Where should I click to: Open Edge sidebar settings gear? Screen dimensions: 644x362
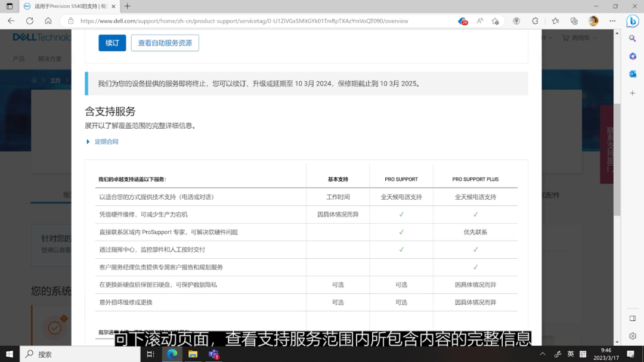[632, 336]
